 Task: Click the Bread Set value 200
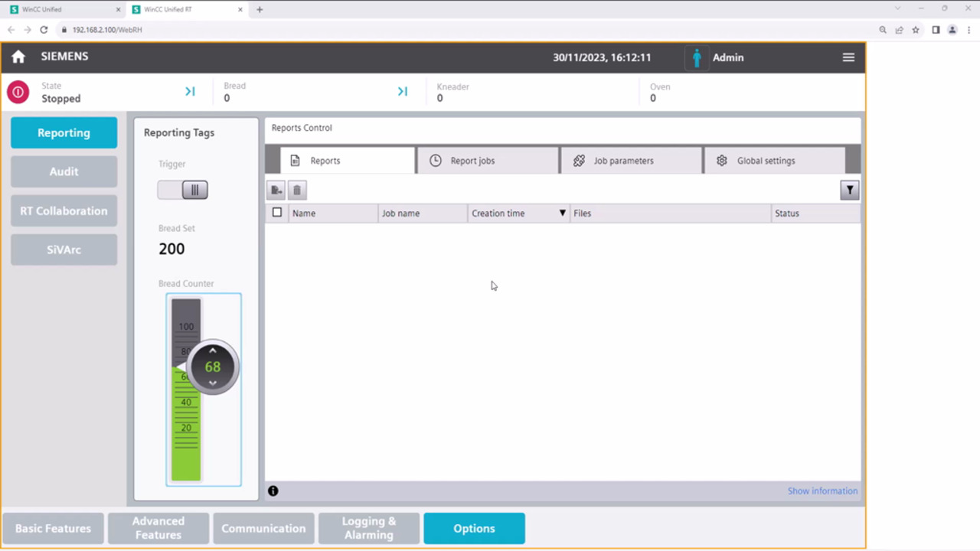tap(171, 249)
